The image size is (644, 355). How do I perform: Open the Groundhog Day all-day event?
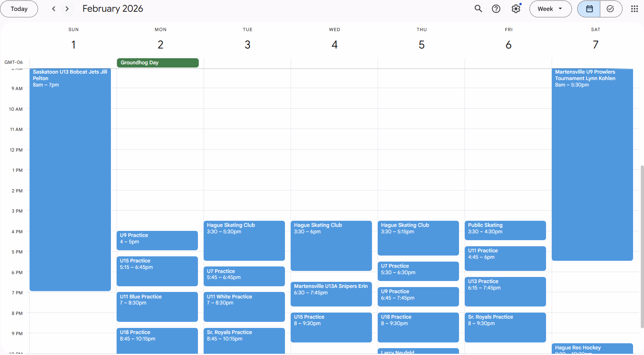[x=157, y=63]
